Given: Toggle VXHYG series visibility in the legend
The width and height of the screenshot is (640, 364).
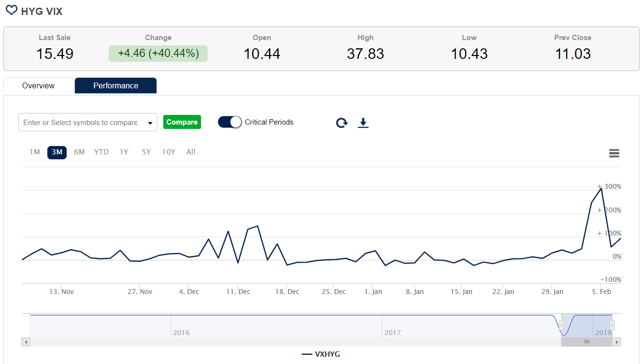Looking at the screenshot, I should coord(321,354).
